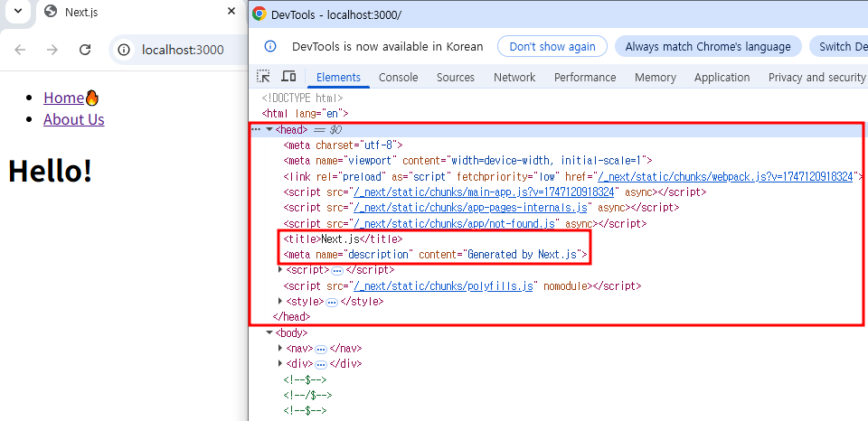This screenshot has height=421, width=868.
Task: Open the Home link on the page
Action: [63, 98]
